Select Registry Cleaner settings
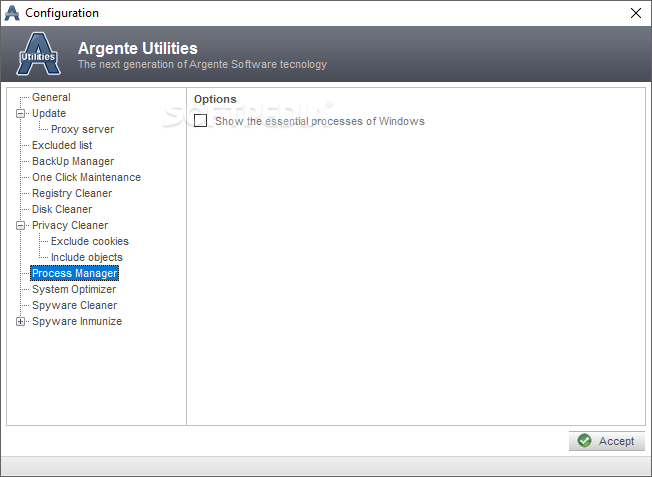The width and height of the screenshot is (652, 477). pos(72,193)
